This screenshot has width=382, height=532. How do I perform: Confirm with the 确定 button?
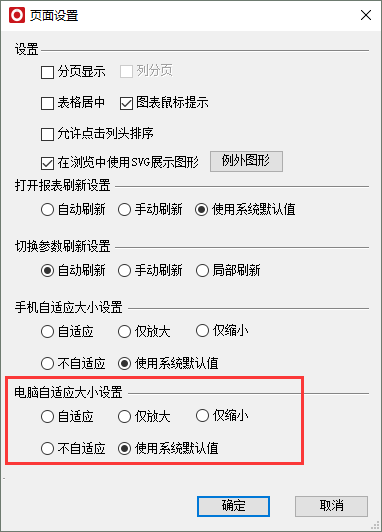pos(233,506)
